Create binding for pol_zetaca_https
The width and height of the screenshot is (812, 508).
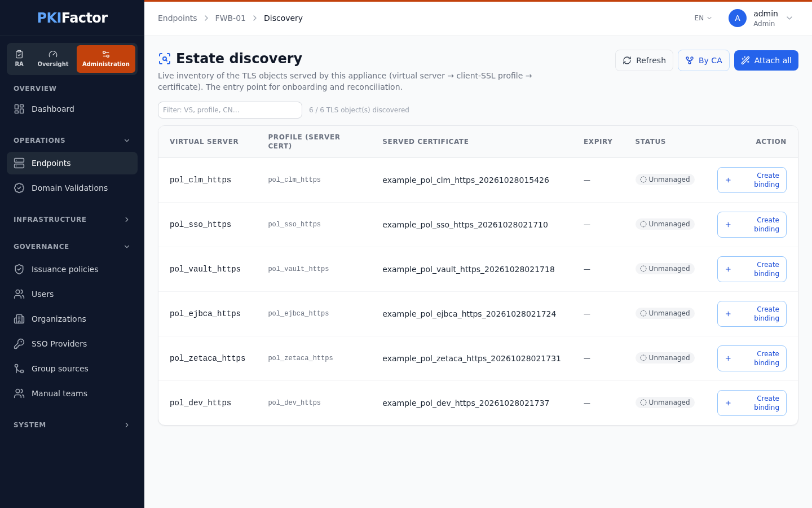pos(752,358)
